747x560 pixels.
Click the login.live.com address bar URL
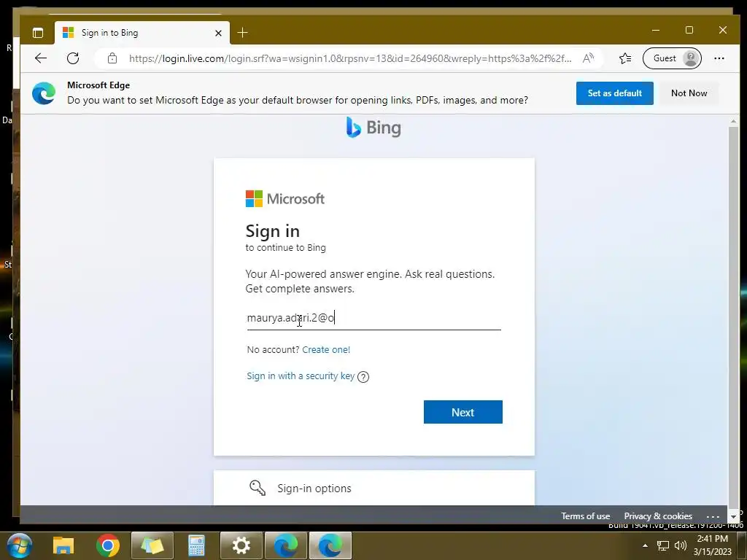350,58
